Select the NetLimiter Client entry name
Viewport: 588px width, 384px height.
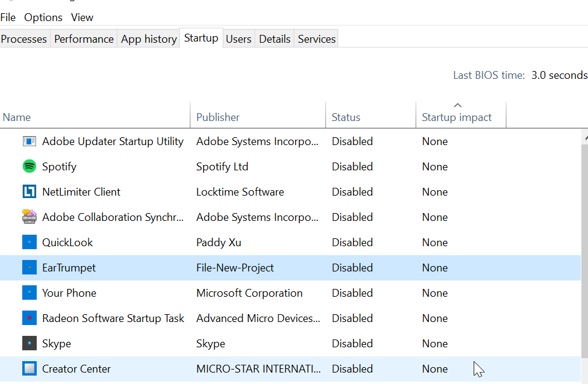[81, 191]
